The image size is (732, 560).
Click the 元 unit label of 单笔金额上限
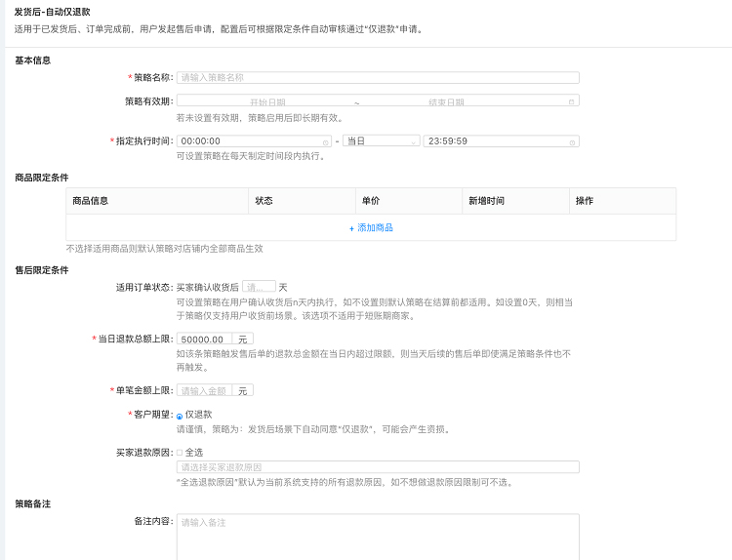(x=242, y=390)
